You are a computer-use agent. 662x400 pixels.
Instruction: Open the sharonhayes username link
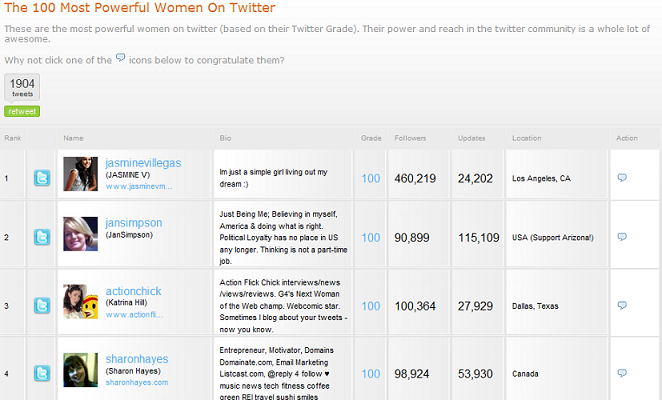tap(137, 359)
